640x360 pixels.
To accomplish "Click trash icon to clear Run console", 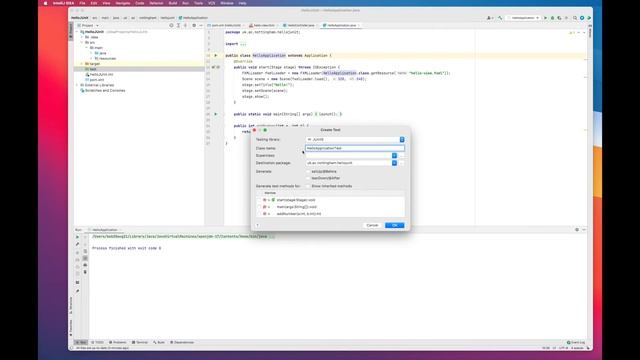I will tap(85, 272).
